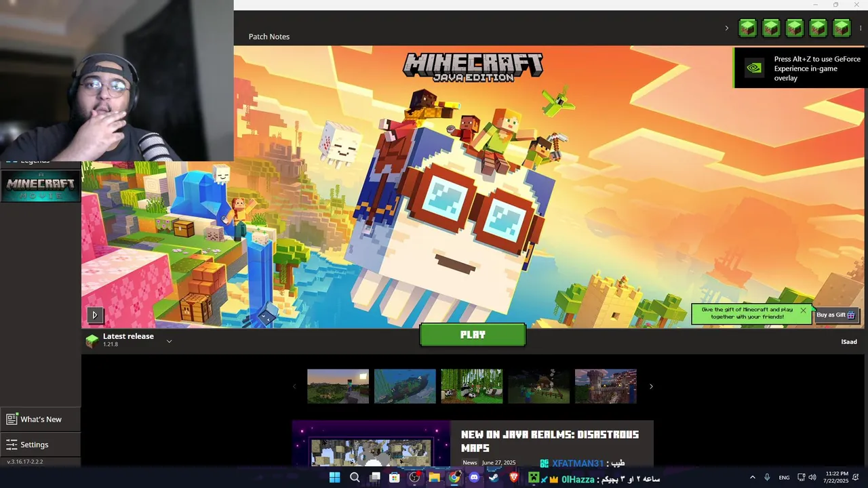Screen dimensions: 868x488
Task: Open Task View on the taskbar
Action: (375, 477)
